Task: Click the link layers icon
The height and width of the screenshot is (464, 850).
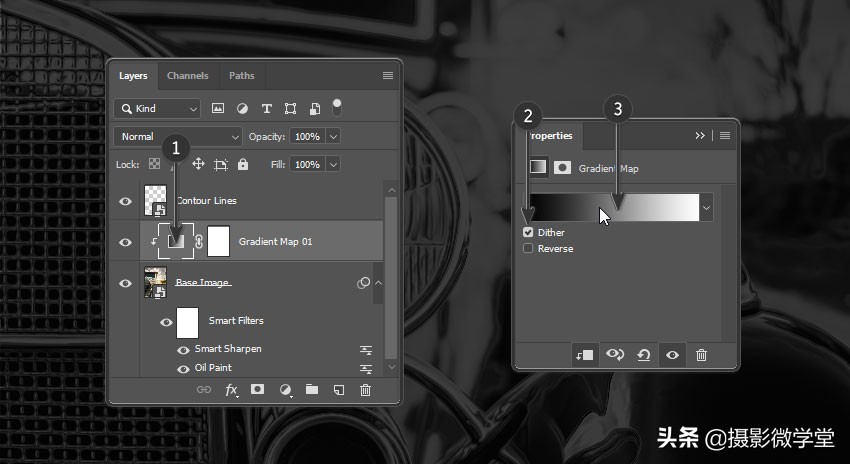Action: pyautogui.click(x=204, y=390)
